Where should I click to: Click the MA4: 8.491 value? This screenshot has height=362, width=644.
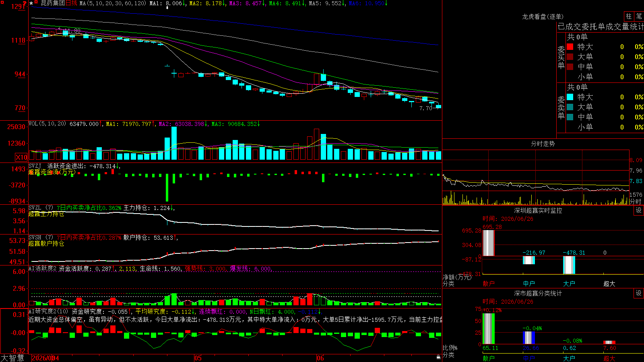(x=287, y=3)
